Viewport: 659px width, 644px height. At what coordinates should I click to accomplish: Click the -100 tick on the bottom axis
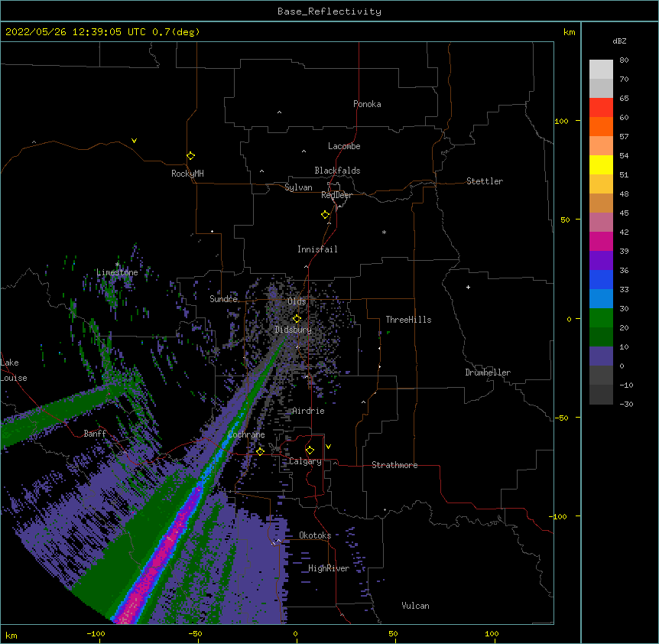[96, 633]
